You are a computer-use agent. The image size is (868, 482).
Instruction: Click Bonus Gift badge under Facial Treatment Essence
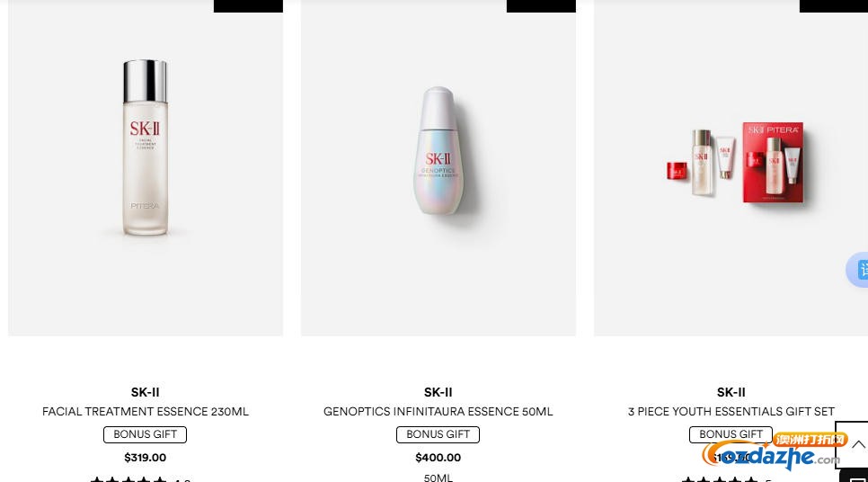click(145, 434)
